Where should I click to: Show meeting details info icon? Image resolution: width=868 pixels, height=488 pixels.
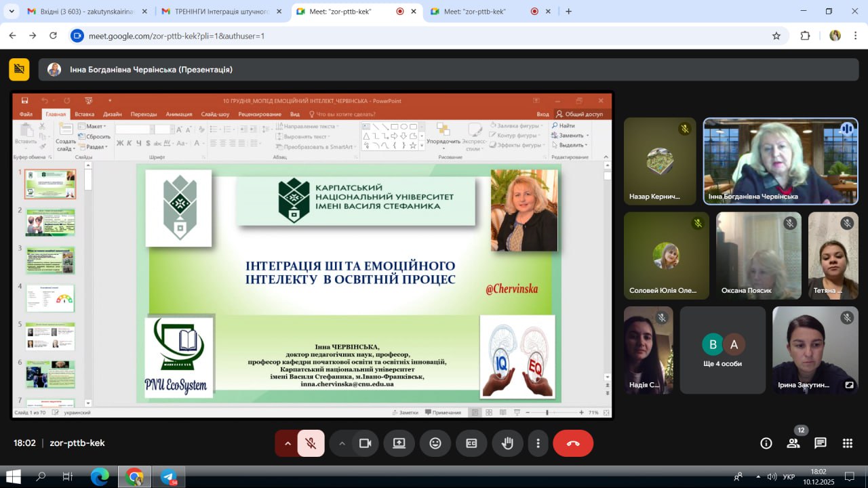click(x=766, y=443)
